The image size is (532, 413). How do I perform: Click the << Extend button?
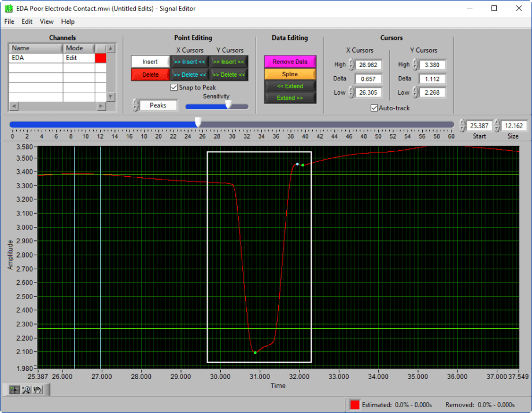point(290,85)
